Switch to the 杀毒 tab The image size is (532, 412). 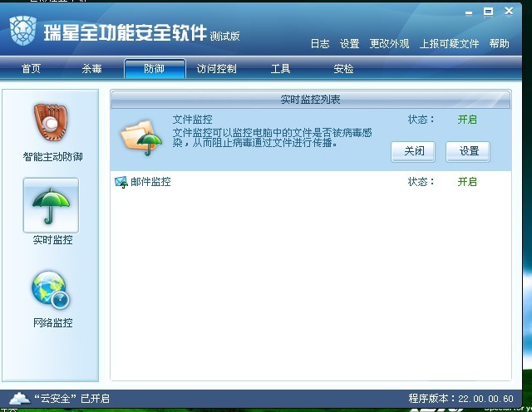pos(91,69)
